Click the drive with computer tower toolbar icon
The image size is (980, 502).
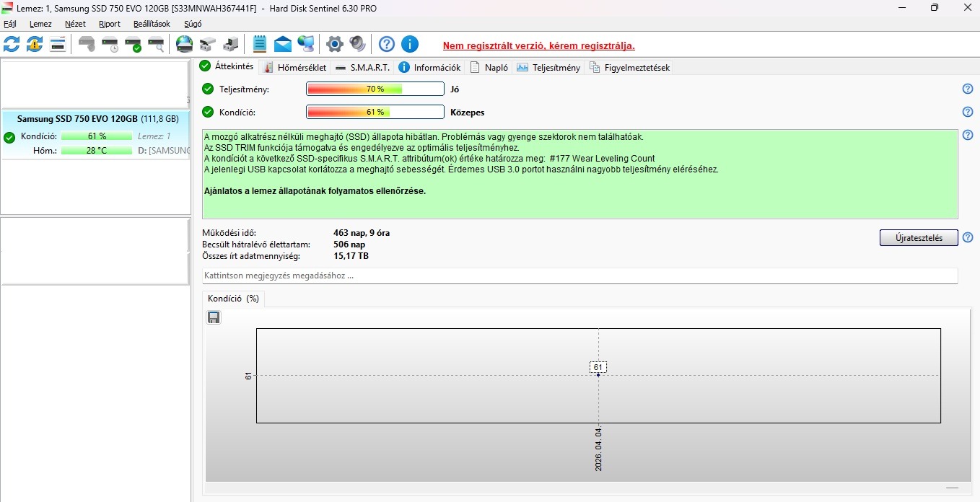(x=231, y=44)
